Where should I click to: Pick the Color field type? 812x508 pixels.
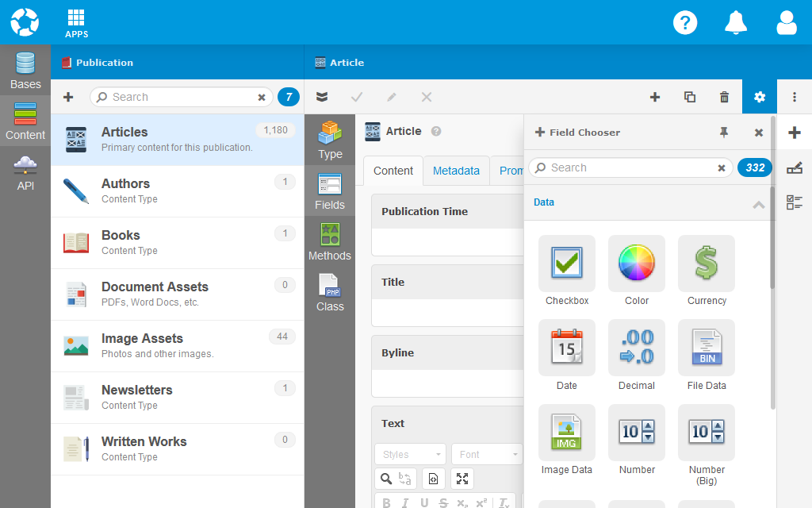click(637, 270)
